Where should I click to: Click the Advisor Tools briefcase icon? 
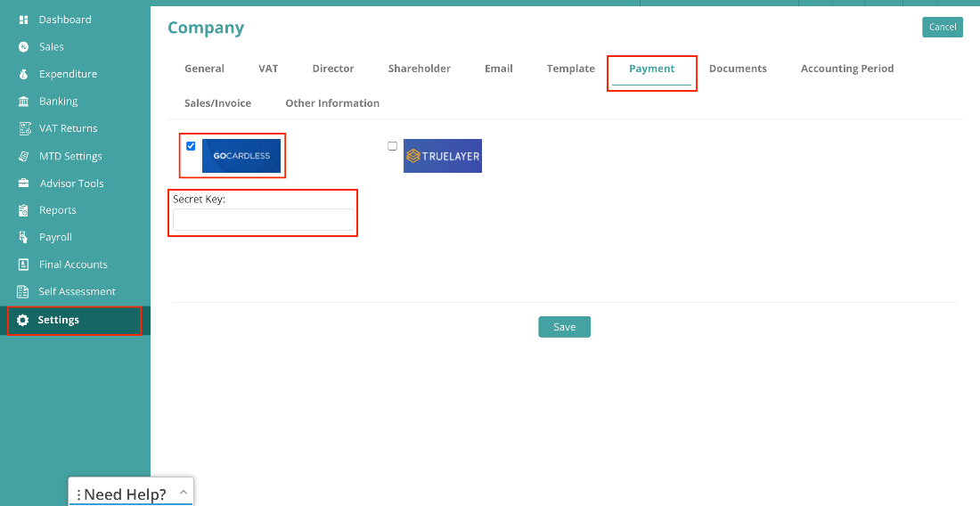pyautogui.click(x=24, y=183)
